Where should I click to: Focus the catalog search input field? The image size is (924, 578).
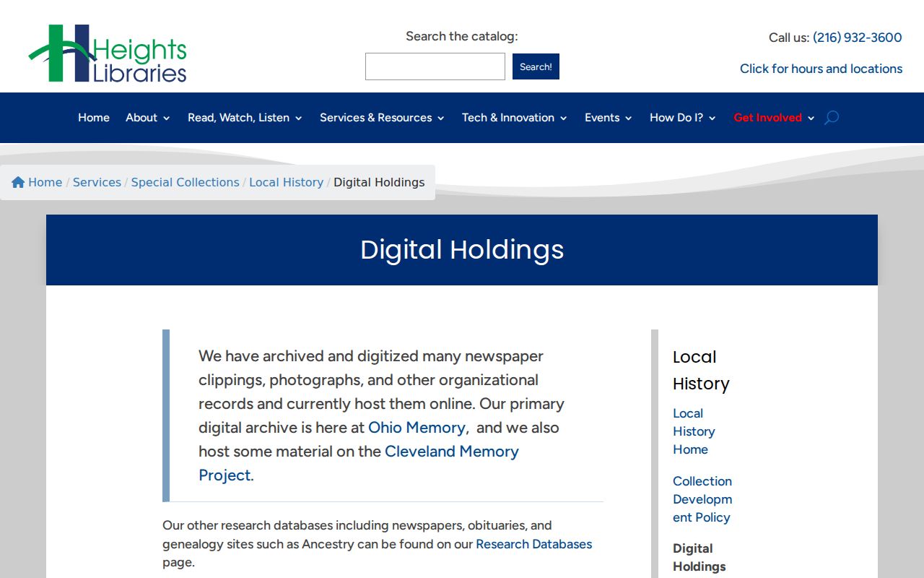[x=435, y=66]
